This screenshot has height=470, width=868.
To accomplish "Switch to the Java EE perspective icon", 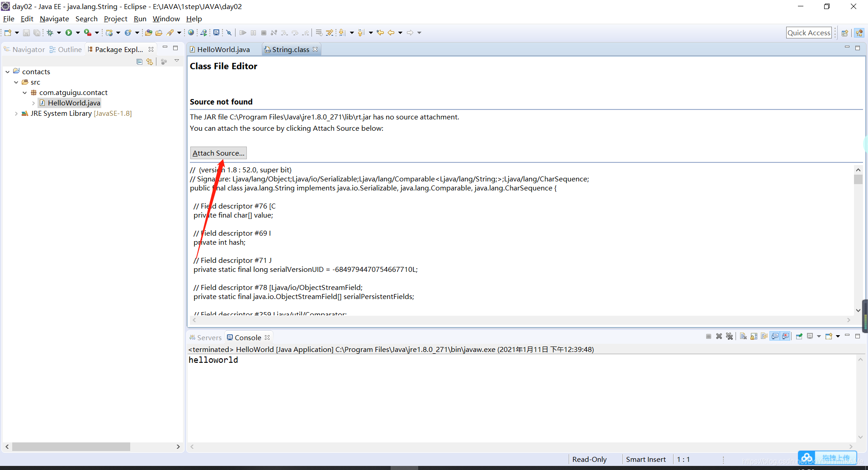I will coord(859,33).
